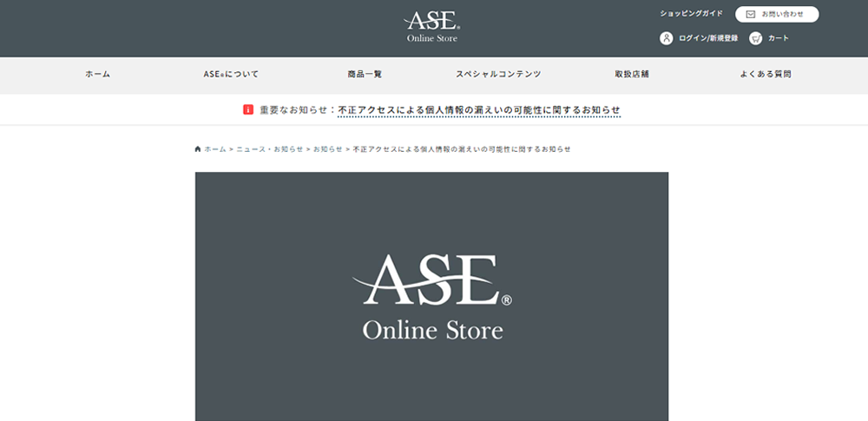
Task: Click the お知らせ breadcrumb link
Action: [x=327, y=149]
